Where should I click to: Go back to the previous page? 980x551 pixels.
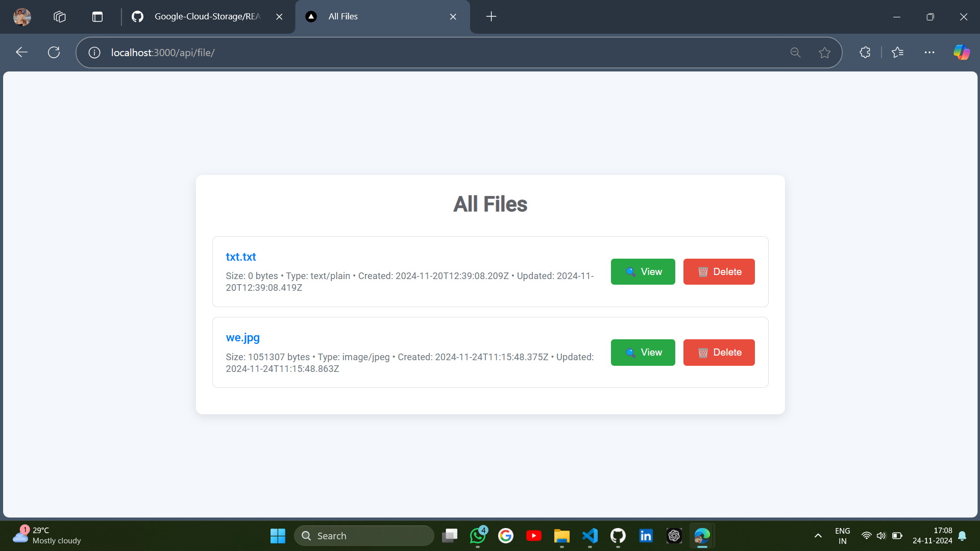click(x=21, y=53)
